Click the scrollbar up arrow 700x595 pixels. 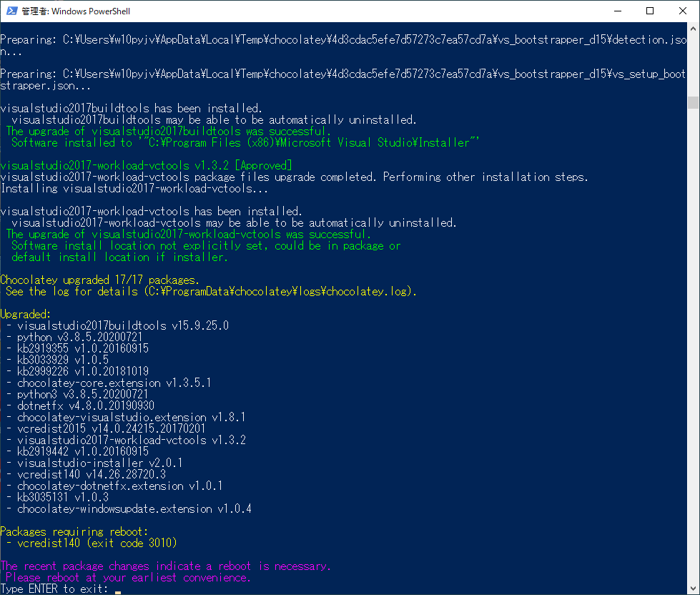[x=693, y=29]
